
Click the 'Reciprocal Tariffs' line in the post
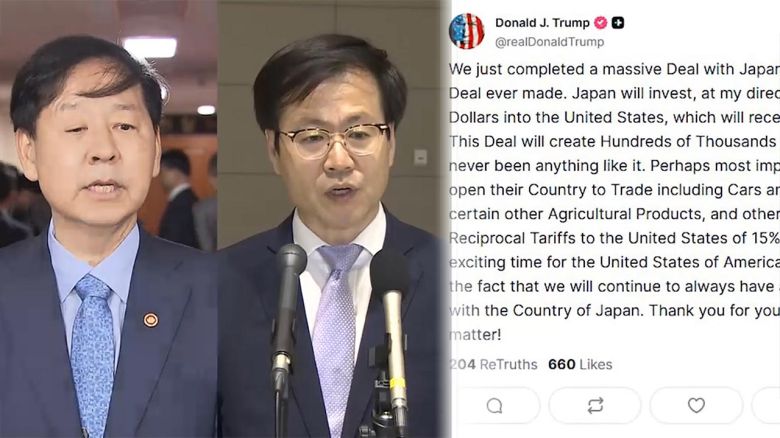[x=614, y=238]
